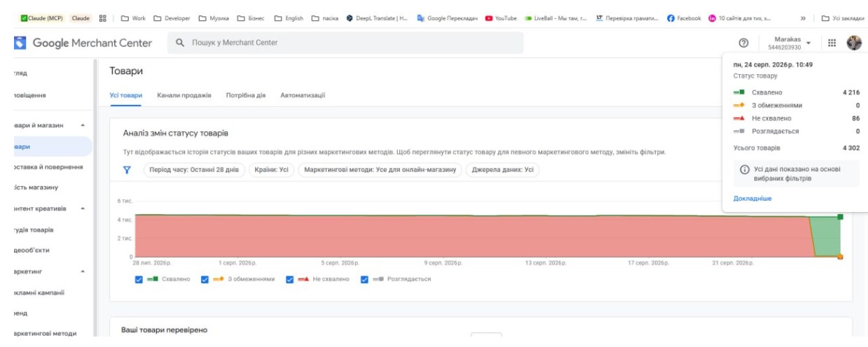Click the search magnifier icon

(179, 43)
